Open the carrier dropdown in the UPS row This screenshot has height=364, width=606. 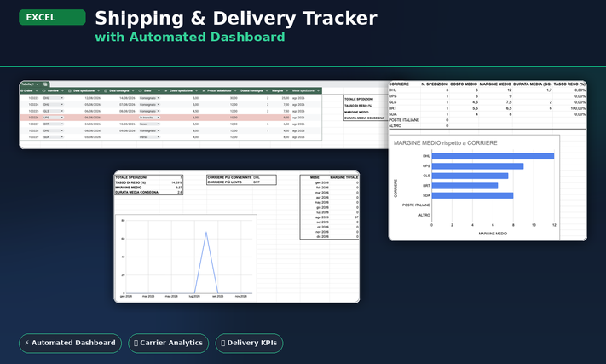62,118
